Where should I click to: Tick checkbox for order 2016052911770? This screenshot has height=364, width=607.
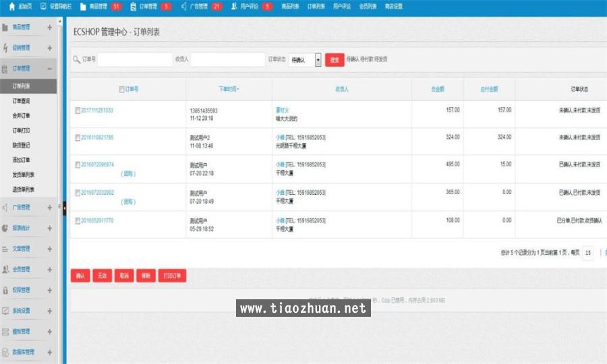pyautogui.click(x=78, y=221)
